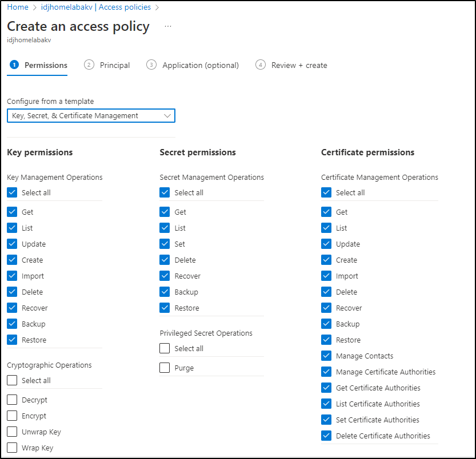Screen dimensions: 476x459
Task: Switch to the Principal tab
Action: click(x=115, y=65)
